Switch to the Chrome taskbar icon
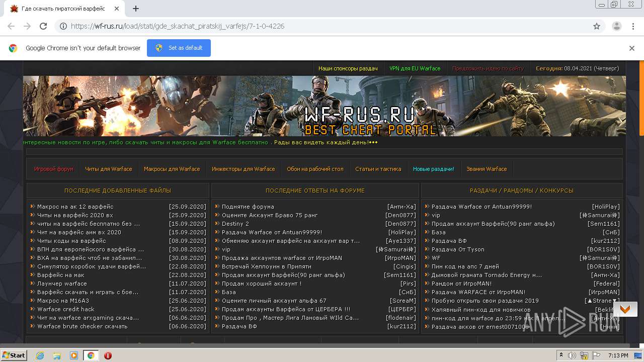644x362 pixels. [91, 355]
